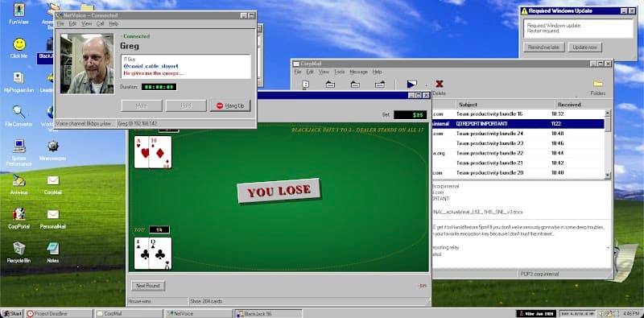Open the NetVoice Help menu

[x=114, y=24]
